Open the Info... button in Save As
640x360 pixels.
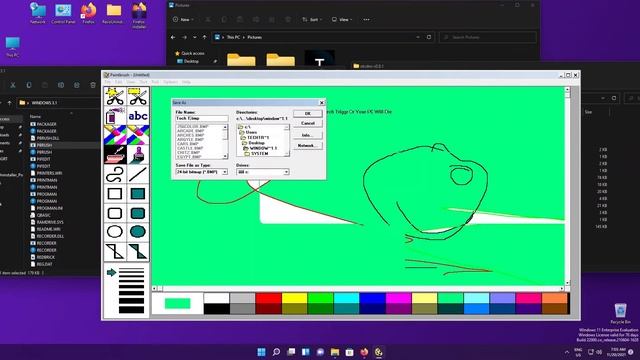coord(308,135)
